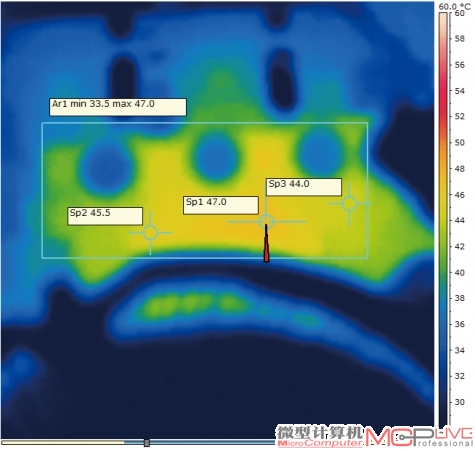This screenshot has height=450, width=475.
Task: Click the red hot-spot pointer marker
Action: tap(266, 243)
